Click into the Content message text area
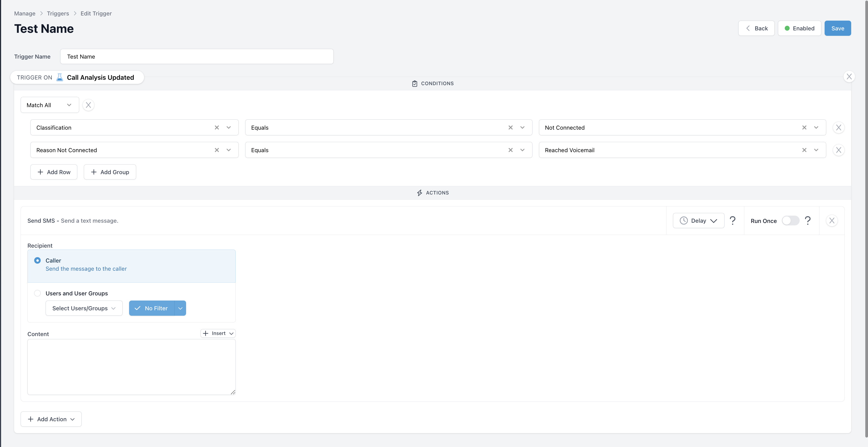The width and height of the screenshot is (868, 447). 131,366
